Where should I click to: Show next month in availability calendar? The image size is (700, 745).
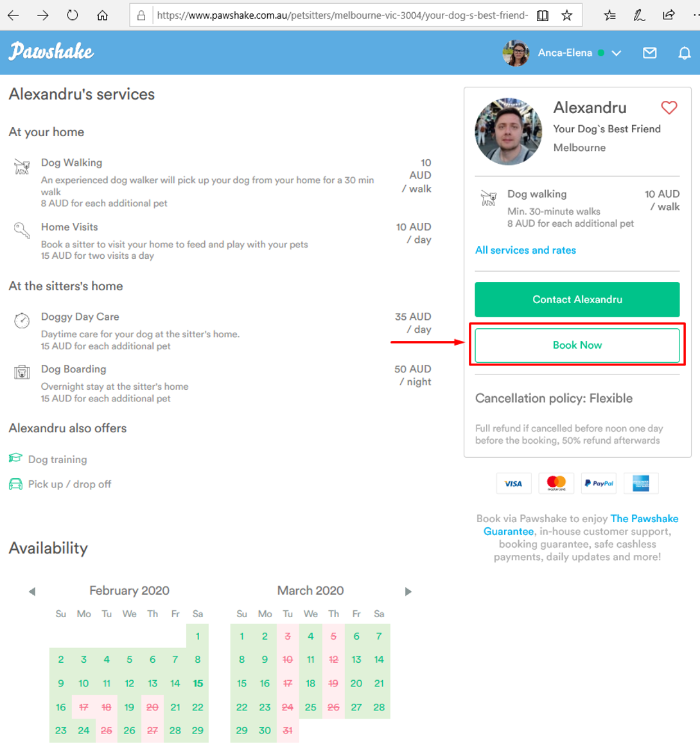click(x=408, y=592)
